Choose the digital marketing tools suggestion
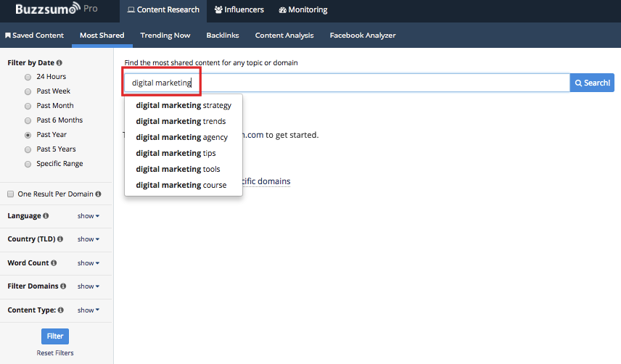This screenshot has width=621, height=364. coord(184,169)
